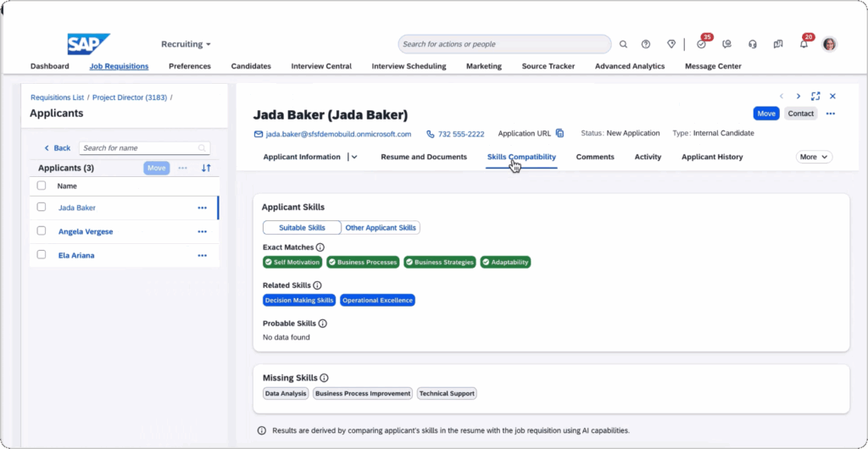The height and width of the screenshot is (449, 868).
Task: Tick the Jada Baker checkbox
Action: pos(42,207)
